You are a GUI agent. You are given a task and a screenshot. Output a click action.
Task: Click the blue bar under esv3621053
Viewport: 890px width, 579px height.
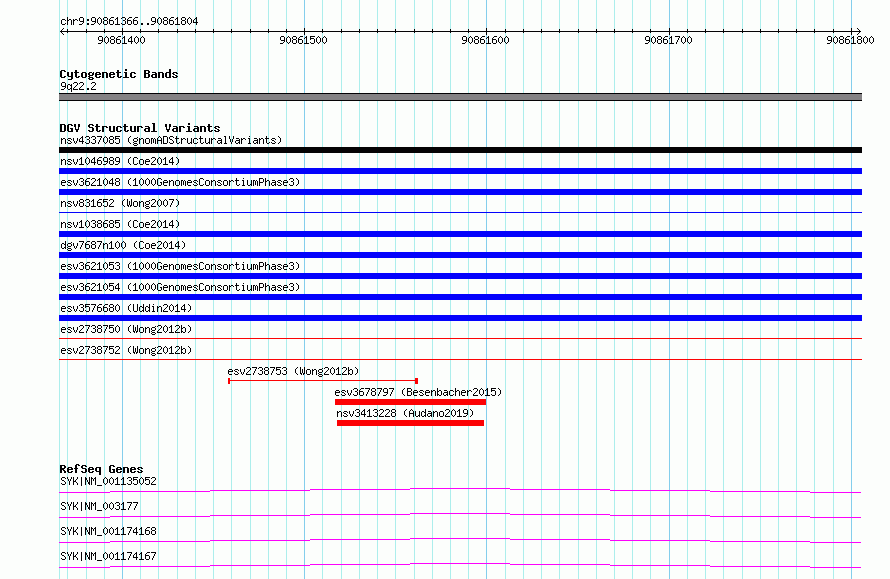click(x=460, y=276)
